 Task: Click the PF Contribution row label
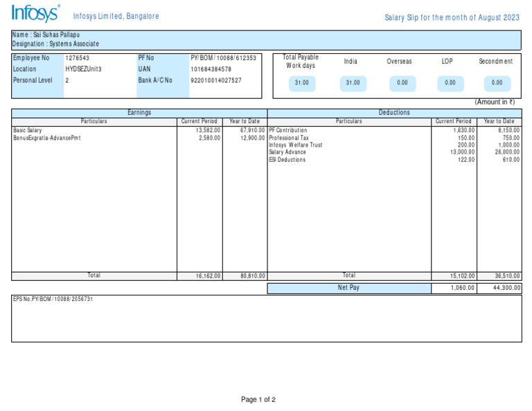288,130
